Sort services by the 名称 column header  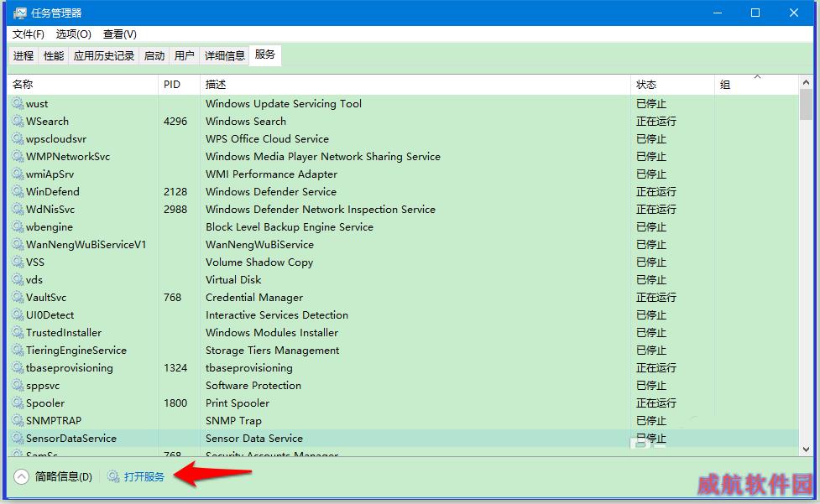[x=82, y=85]
